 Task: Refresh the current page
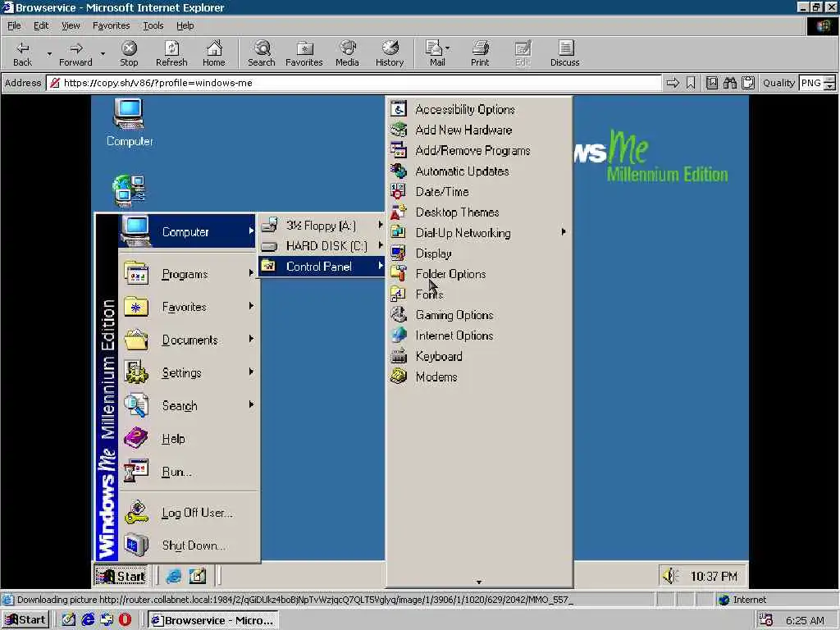click(x=171, y=53)
